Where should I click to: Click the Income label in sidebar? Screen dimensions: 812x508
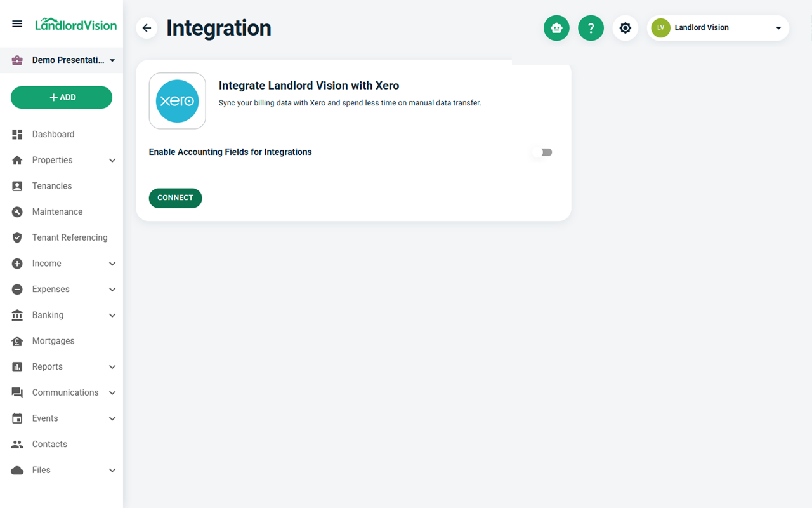pos(47,264)
